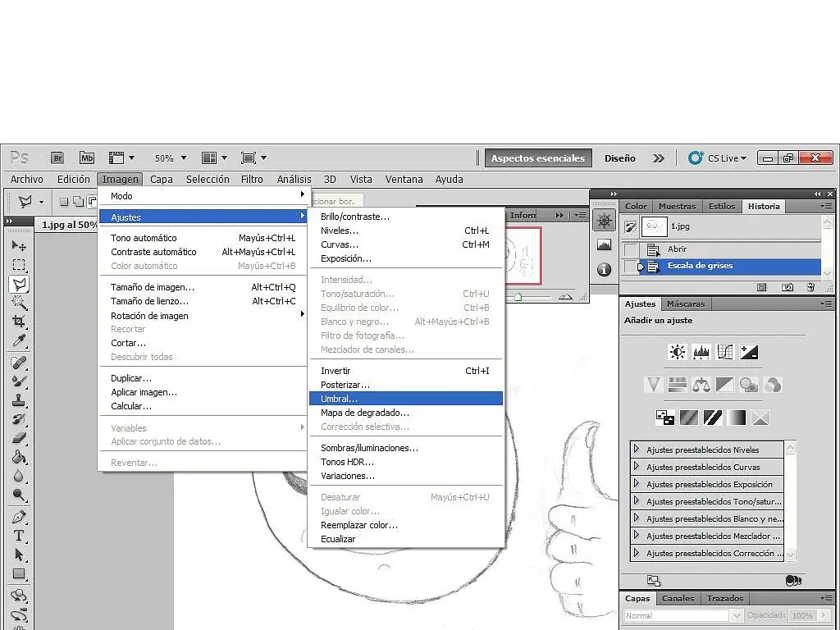Open the CS Live menu button
Screen dimensions: 840x630
718,158
